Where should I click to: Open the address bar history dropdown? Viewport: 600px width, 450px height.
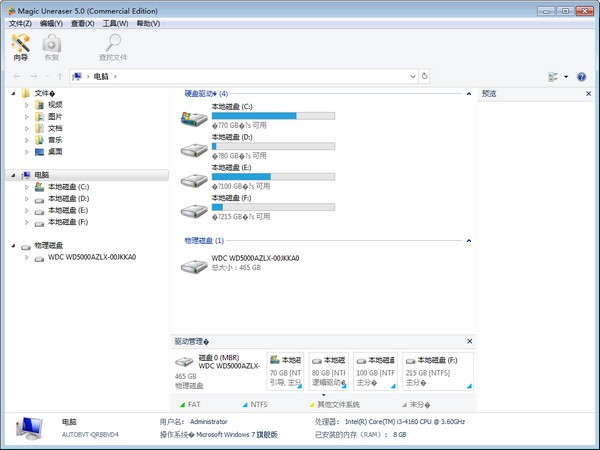point(412,76)
